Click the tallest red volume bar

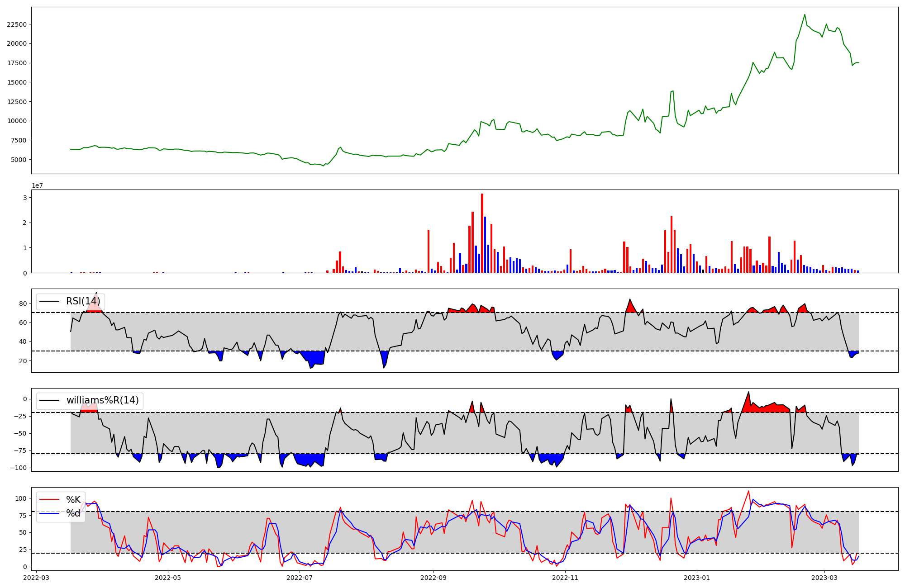[482, 233]
